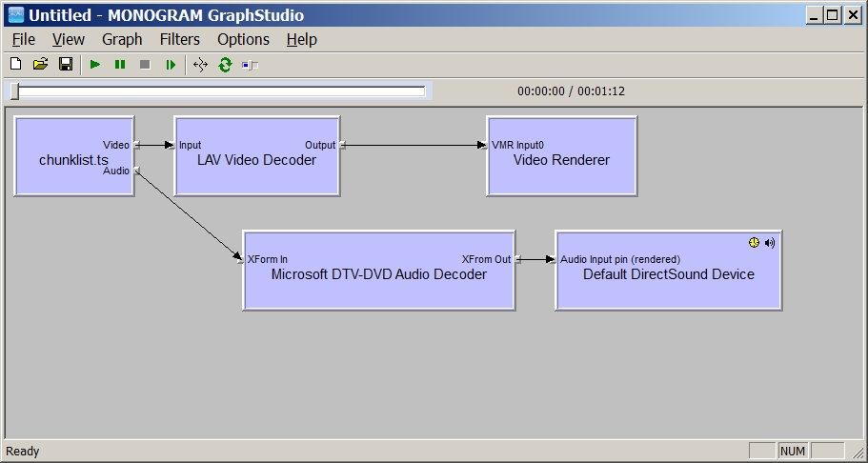Viewport: 868px width, 463px height.
Task: Minimize the GraphStudio window
Action: 813,15
